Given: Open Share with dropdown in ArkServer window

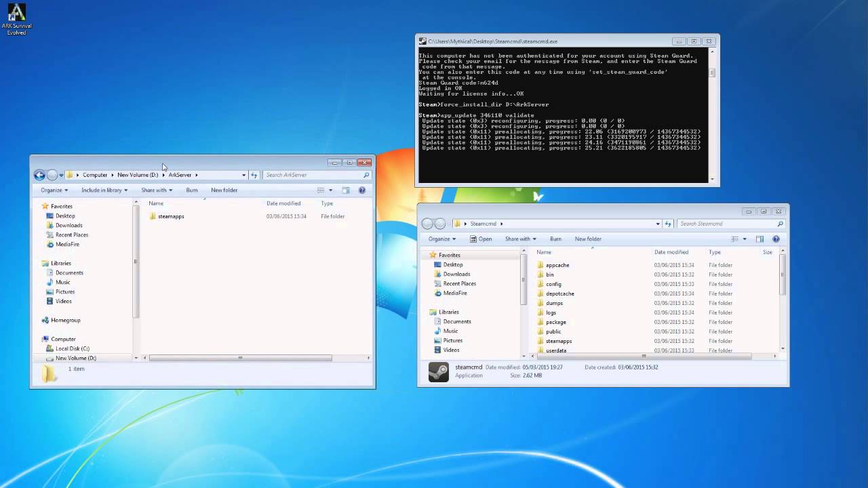Looking at the screenshot, I should pos(157,190).
